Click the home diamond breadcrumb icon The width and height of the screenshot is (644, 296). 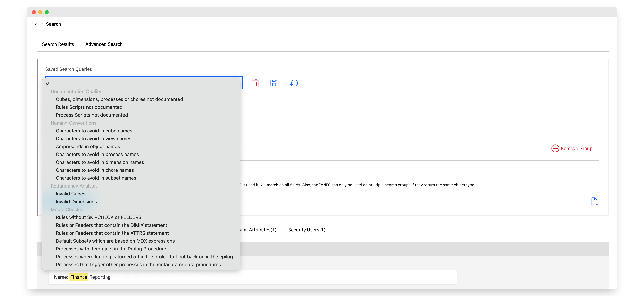coord(35,24)
